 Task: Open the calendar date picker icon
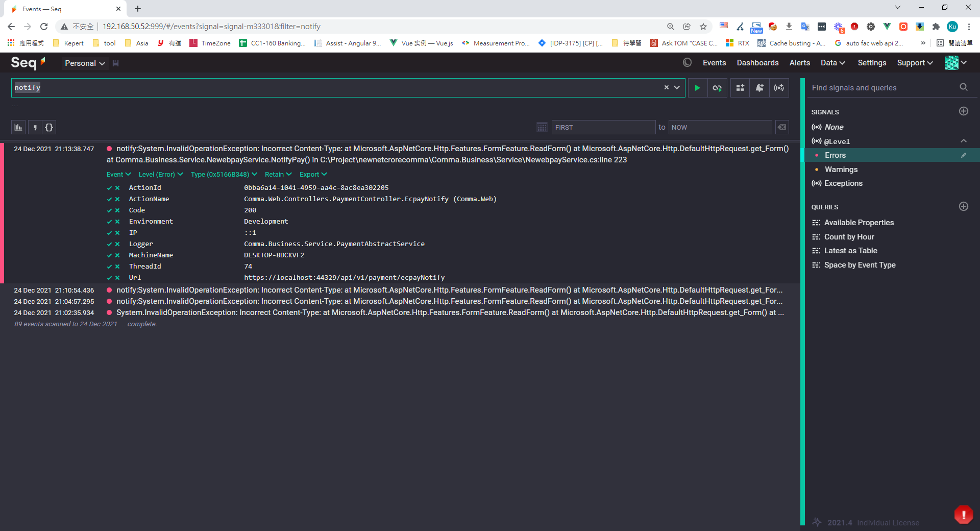(x=542, y=128)
